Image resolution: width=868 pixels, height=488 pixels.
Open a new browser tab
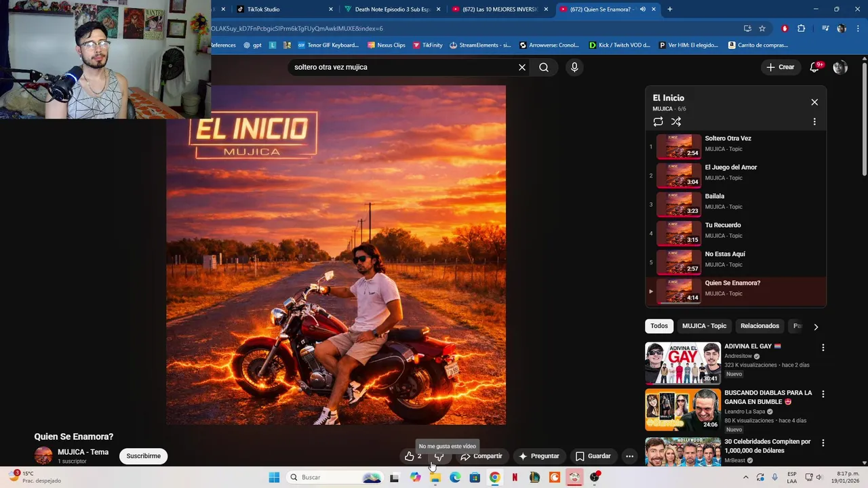click(x=670, y=9)
